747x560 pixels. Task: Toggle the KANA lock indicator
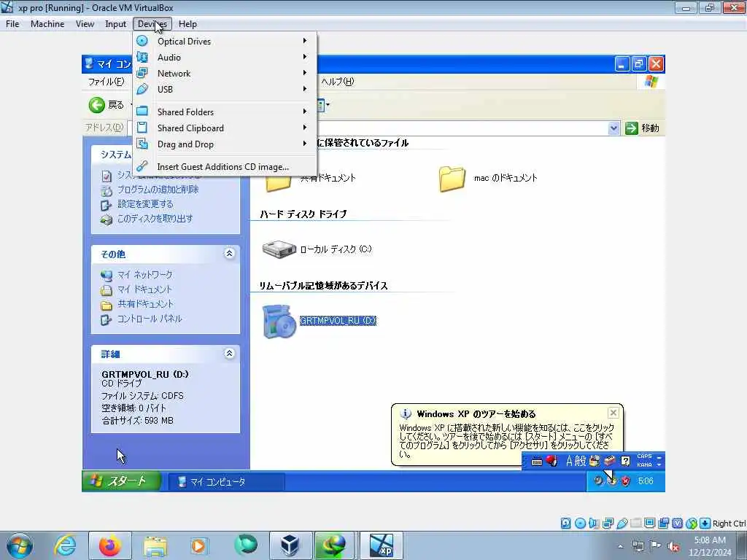coord(645,464)
